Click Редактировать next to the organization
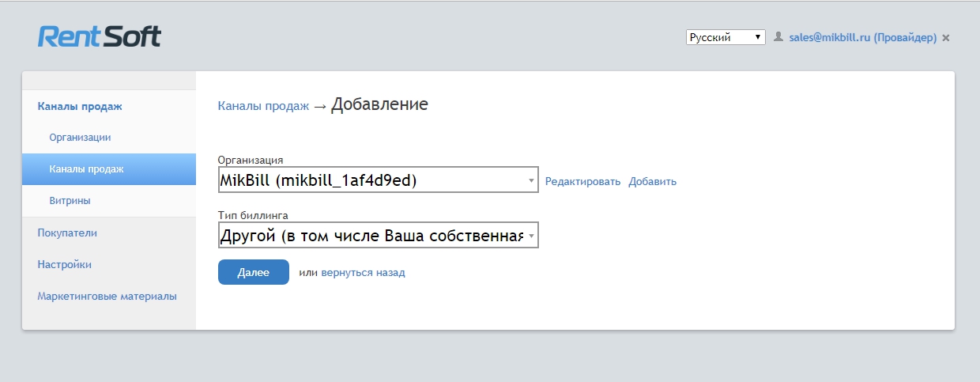 582,181
